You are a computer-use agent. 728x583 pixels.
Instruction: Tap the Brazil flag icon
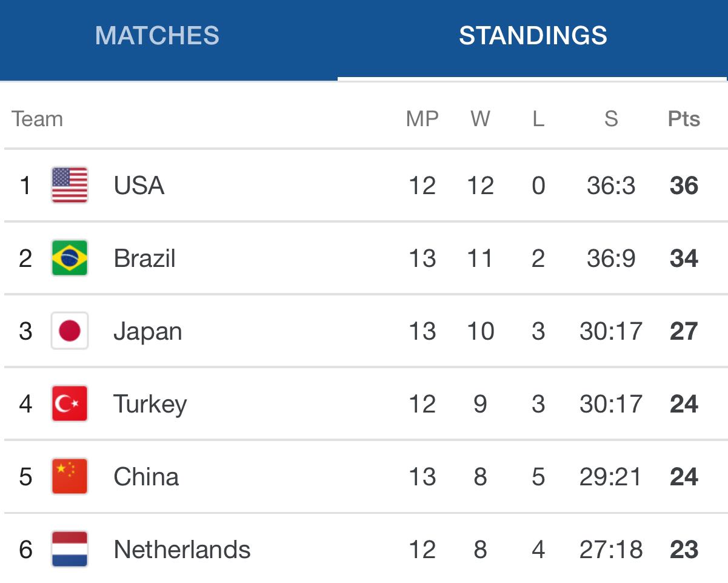point(70,258)
